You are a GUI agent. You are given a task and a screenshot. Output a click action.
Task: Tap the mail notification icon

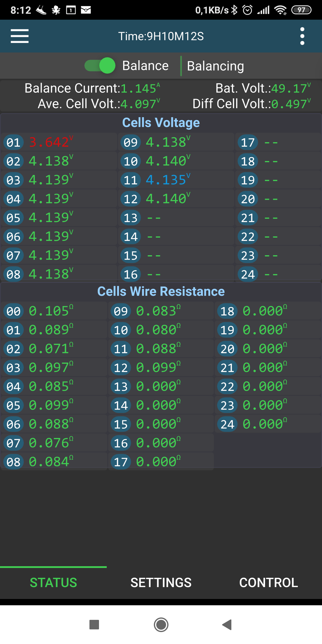click(86, 10)
